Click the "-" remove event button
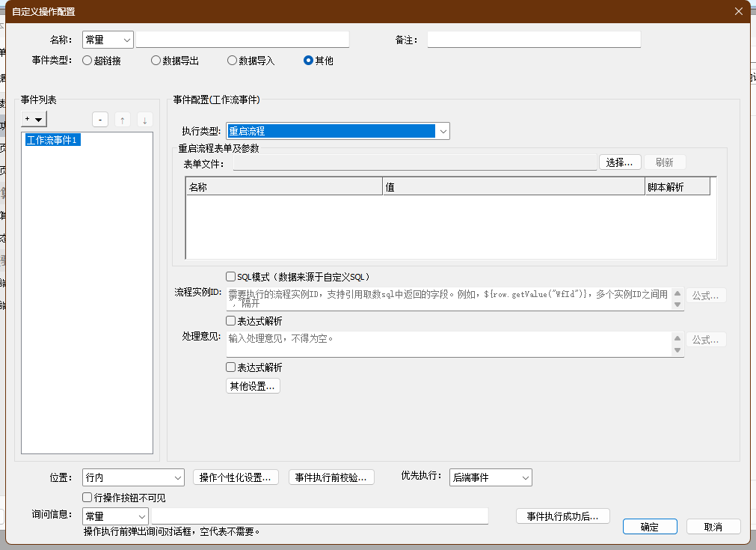This screenshot has width=756, height=550. pos(100,120)
